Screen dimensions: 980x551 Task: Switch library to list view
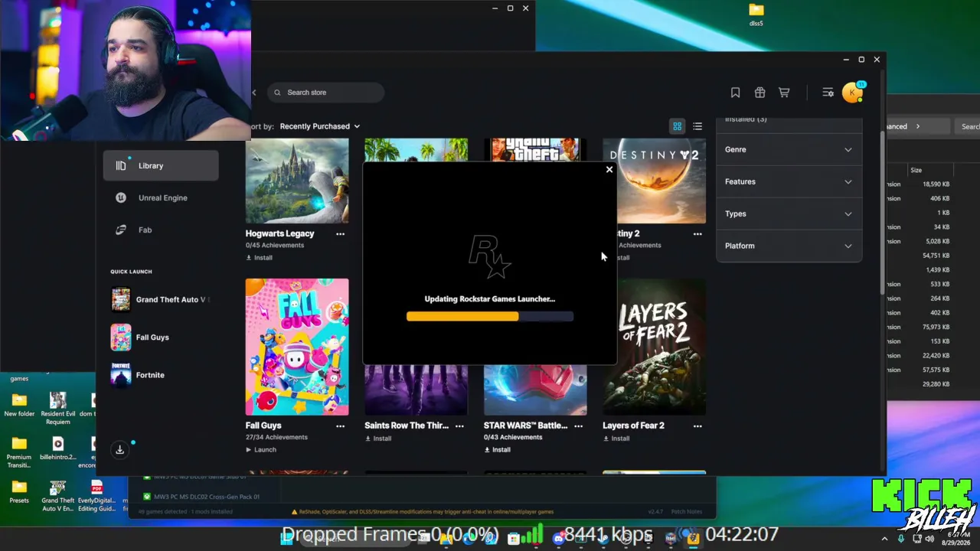(x=697, y=126)
